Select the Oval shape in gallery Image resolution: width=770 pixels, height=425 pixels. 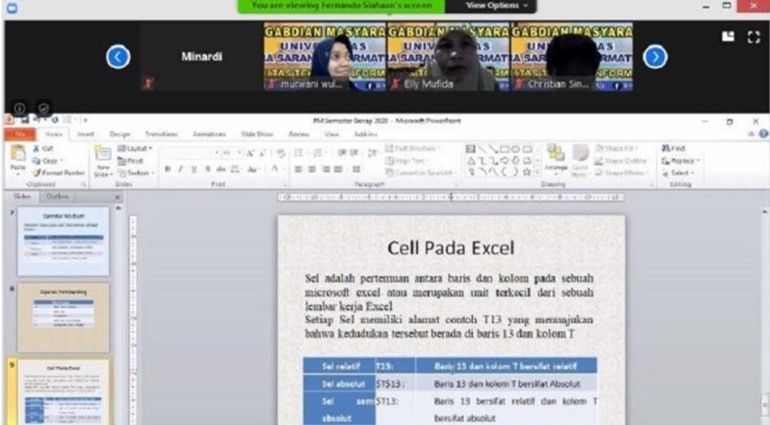(516, 149)
